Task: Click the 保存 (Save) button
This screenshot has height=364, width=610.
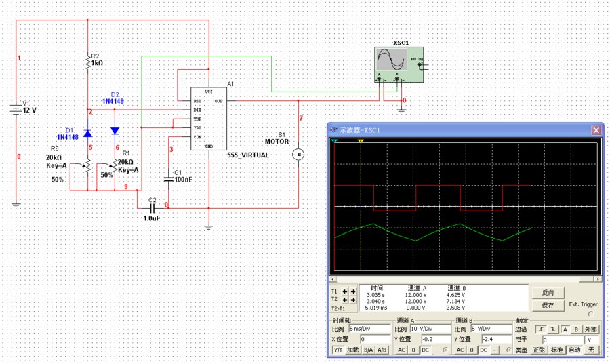Action: [548, 305]
